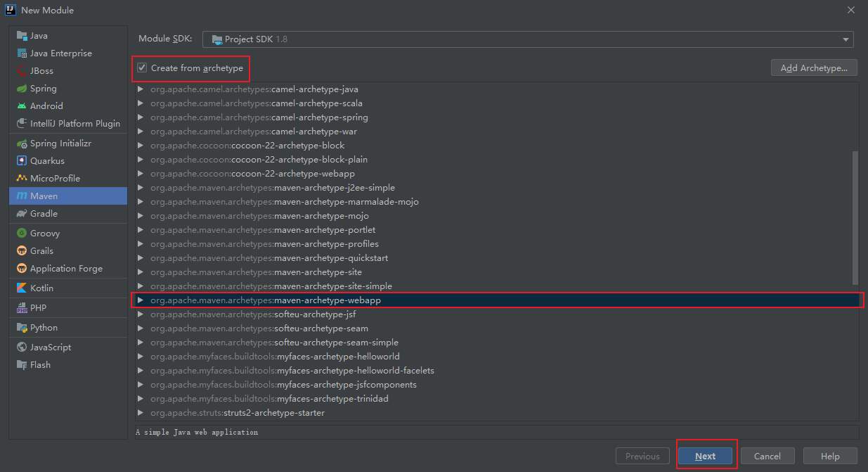Select maven-archetype-marmalade-mojo archetype
Screen dimensions: 868x472
click(x=496, y=202)
